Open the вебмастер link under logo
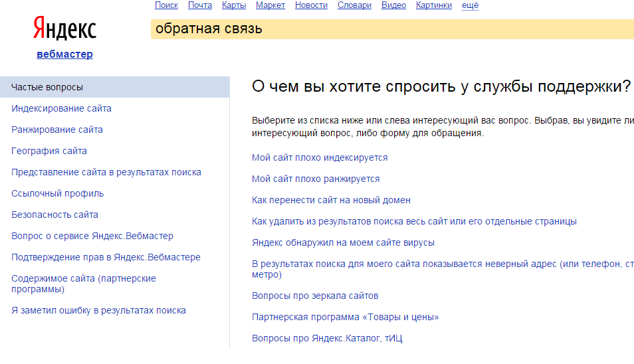634x364 pixels. 64,54
